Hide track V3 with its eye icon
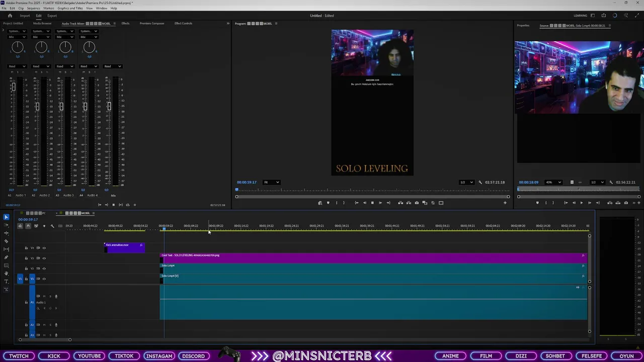 (x=44, y=258)
